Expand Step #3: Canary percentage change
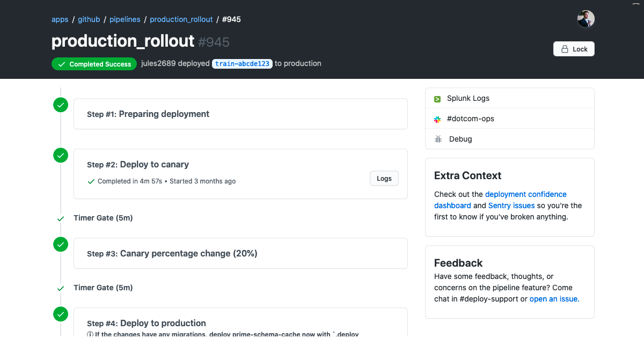This screenshot has width=644, height=338. pyautogui.click(x=240, y=253)
